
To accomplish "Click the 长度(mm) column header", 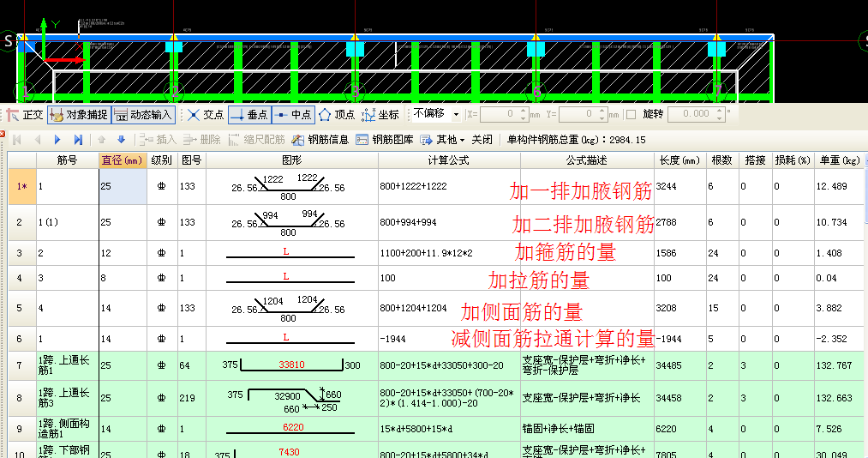I will (x=679, y=160).
